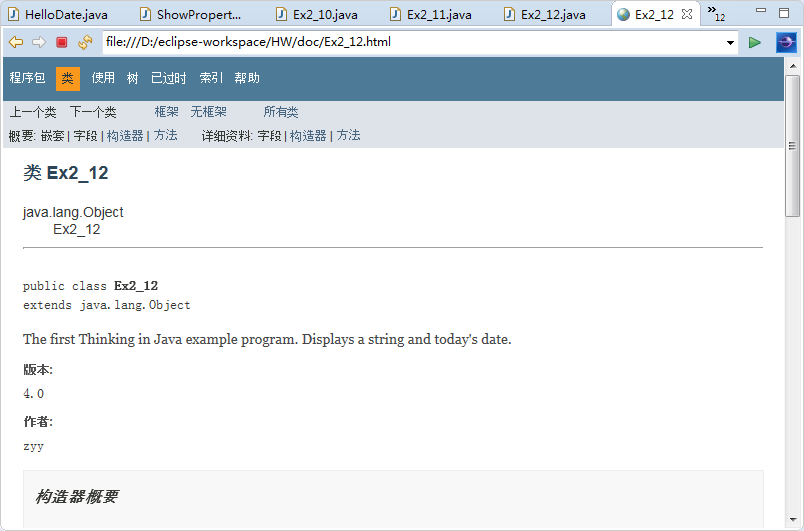Open the 帮助 help page
Image resolution: width=804 pixels, height=531 pixels.
pyautogui.click(x=247, y=78)
